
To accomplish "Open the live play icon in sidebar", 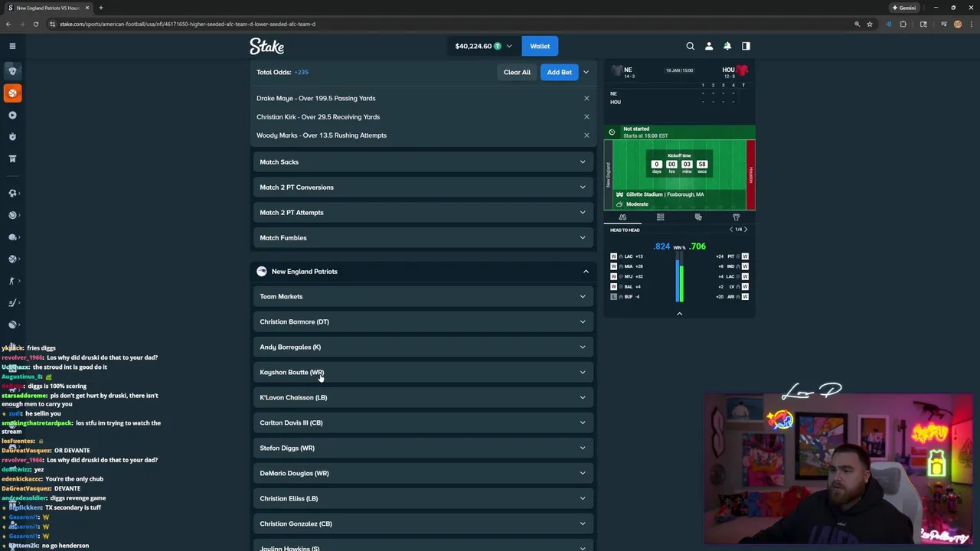I will point(12,115).
